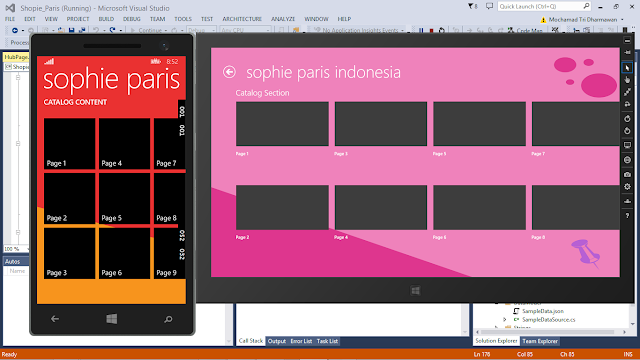Tap Page 9 tile in phone emulator

click(x=169, y=253)
